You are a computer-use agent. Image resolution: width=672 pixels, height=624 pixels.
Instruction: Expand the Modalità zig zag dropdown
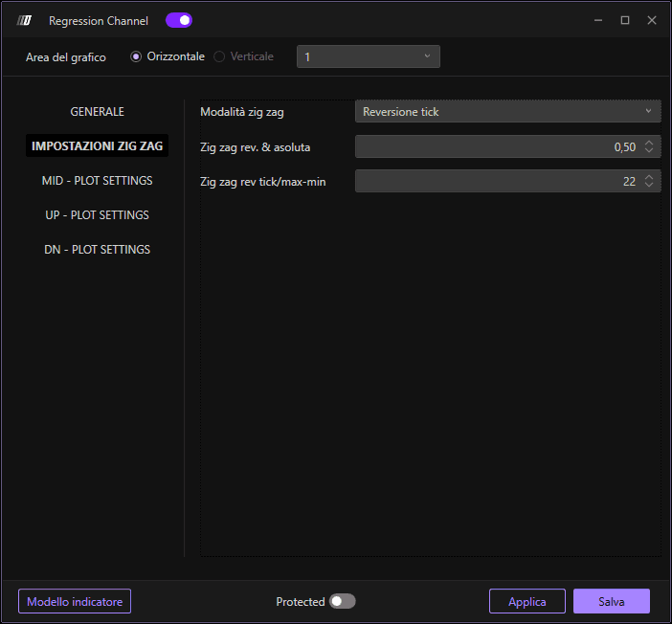(508, 111)
